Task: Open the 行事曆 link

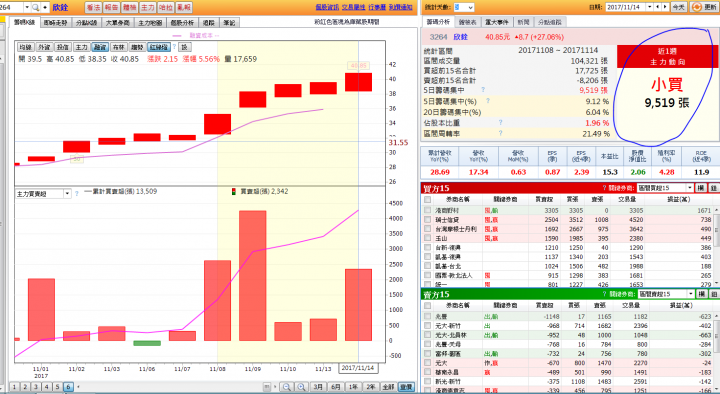Action: pos(377,7)
